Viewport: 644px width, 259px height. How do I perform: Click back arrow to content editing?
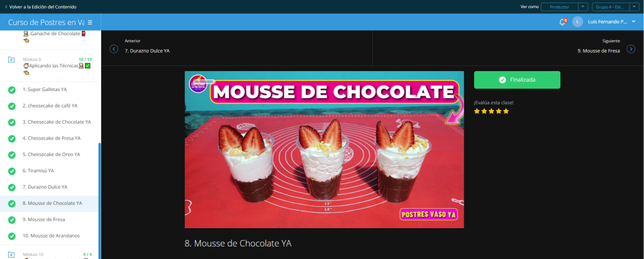click(x=6, y=6)
